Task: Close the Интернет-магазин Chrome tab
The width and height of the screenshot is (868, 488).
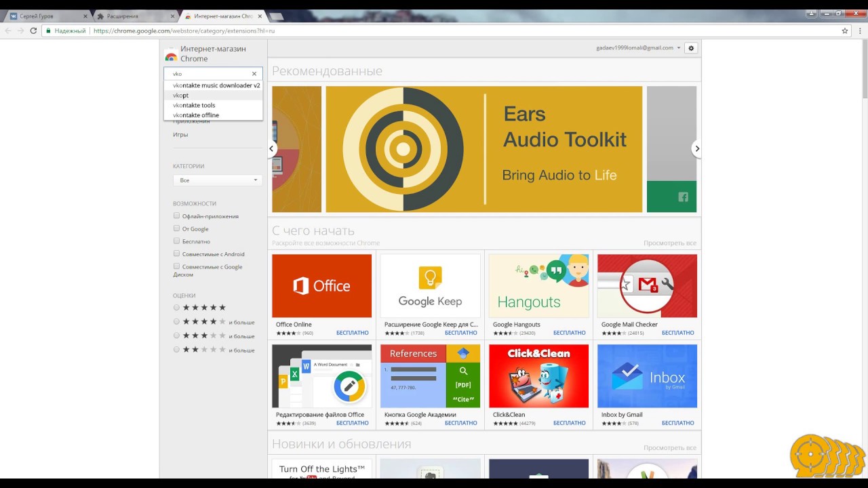Action: [259, 16]
